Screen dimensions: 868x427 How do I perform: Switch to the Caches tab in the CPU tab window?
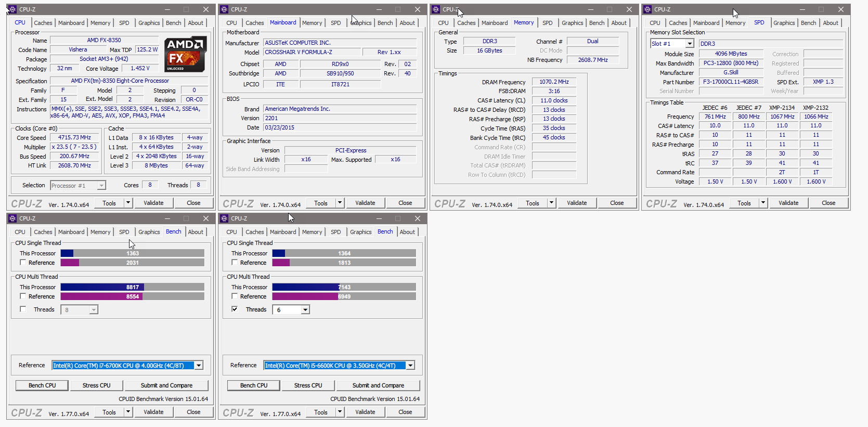pos(43,23)
